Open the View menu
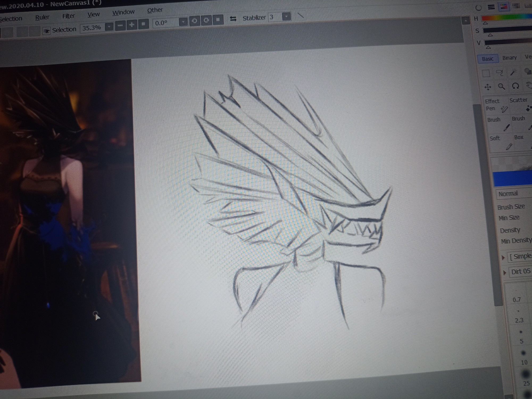Viewport: 532px width, 399px height. coord(94,14)
